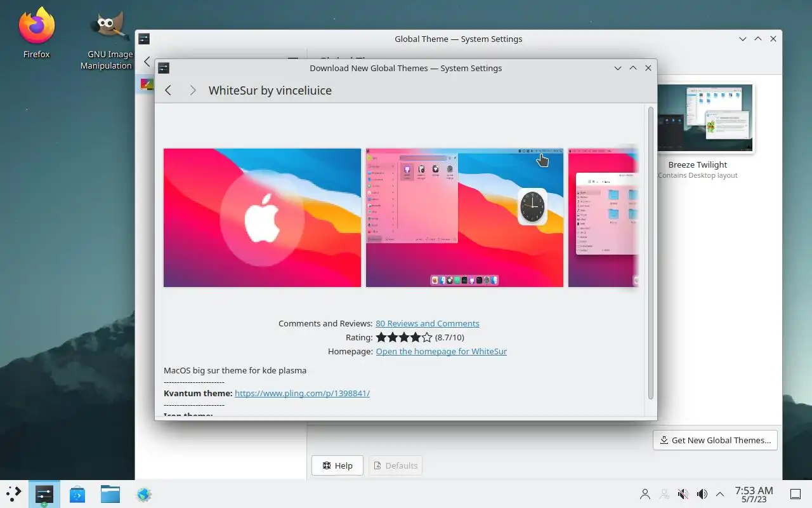Open the GNU Image Manipulation desktop icon

click(110, 39)
